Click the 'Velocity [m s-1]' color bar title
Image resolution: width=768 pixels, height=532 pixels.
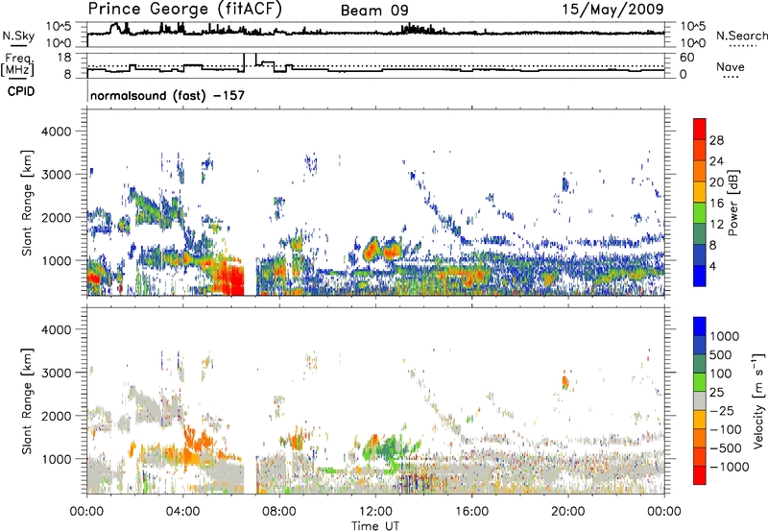[758, 400]
